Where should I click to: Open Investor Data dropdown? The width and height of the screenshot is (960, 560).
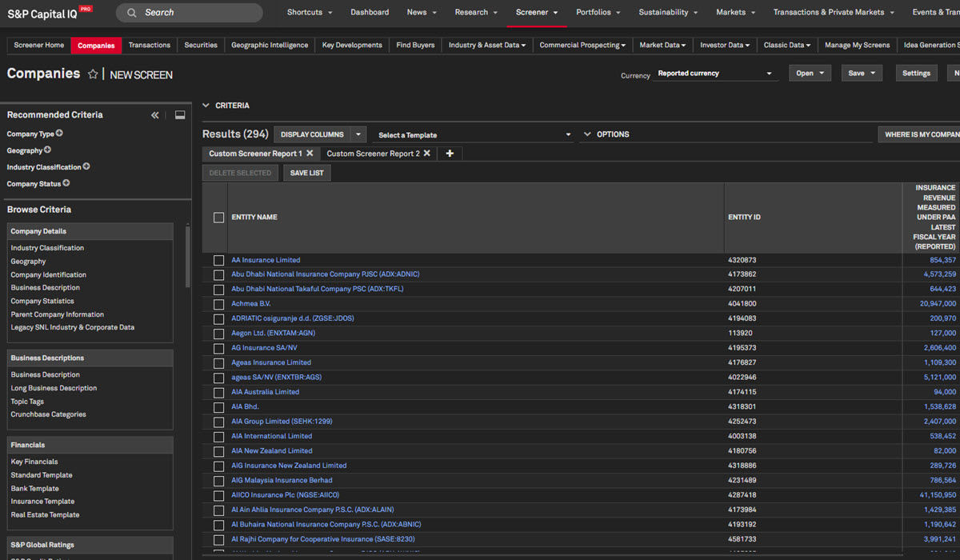pyautogui.click(x=725, y=46)
